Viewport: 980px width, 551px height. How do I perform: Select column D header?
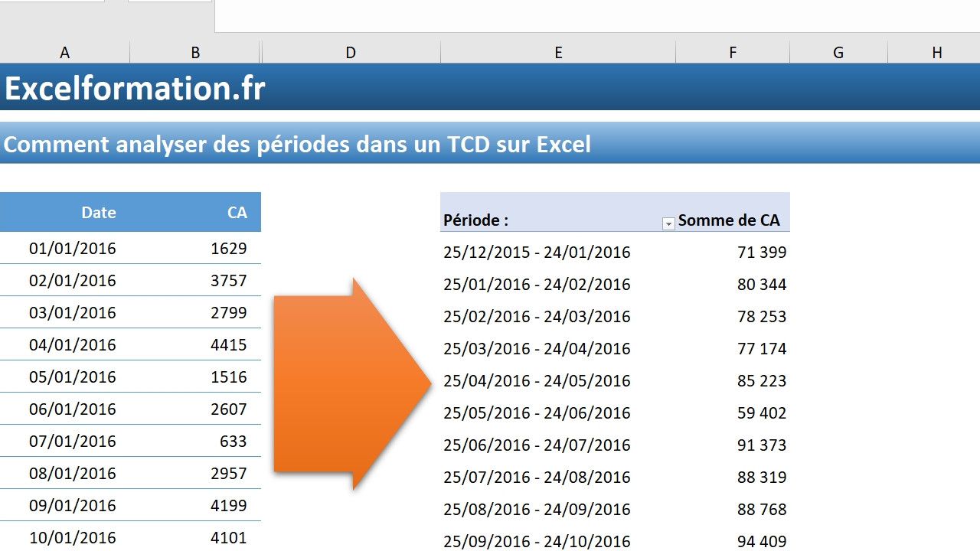pos(351,52)
